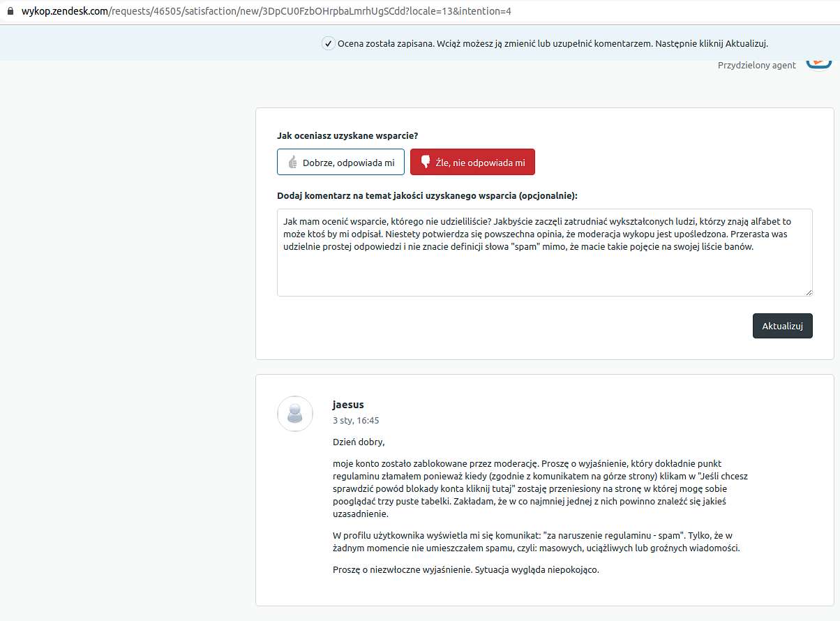
Task: Click label 'Dodaj komentarz na temat jakości'
Action: pos(427,195)
